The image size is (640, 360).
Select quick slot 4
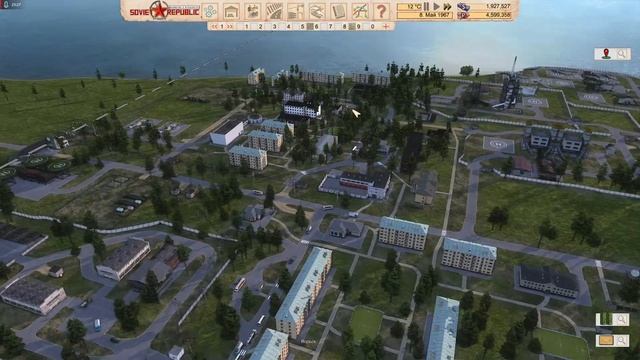[x=288, y=27]
